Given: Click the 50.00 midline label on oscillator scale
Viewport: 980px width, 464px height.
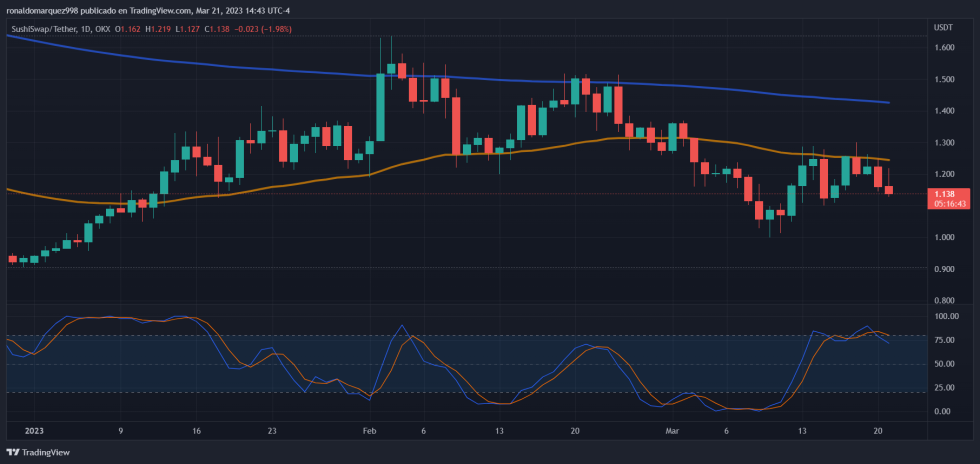Looking at the screenshot, I should [x=943, y=364].
